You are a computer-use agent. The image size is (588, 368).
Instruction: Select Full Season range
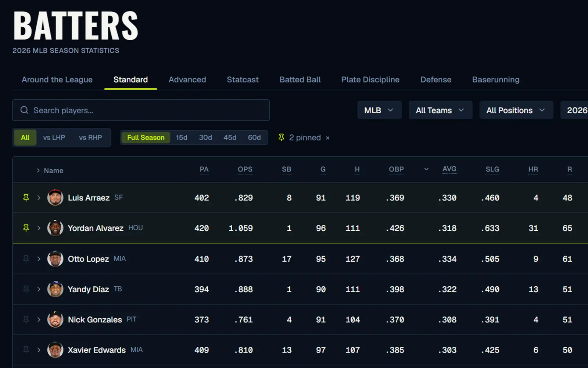(x=146, y=138)
